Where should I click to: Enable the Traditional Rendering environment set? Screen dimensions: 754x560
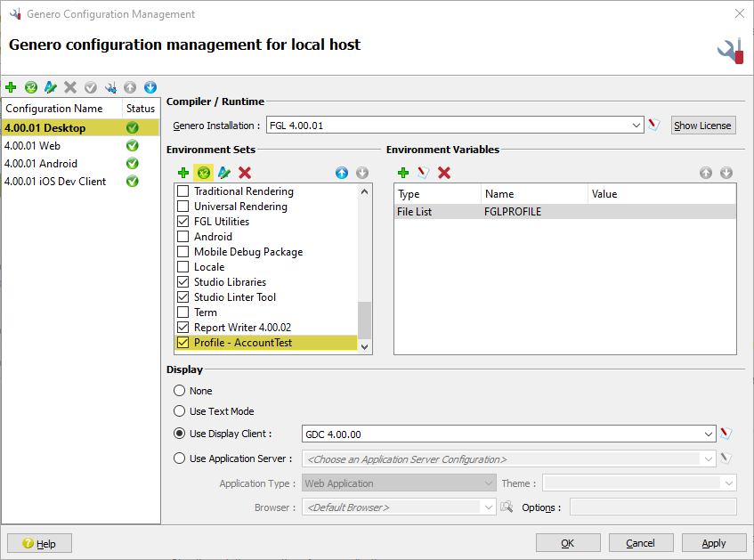tap(183, 191)
